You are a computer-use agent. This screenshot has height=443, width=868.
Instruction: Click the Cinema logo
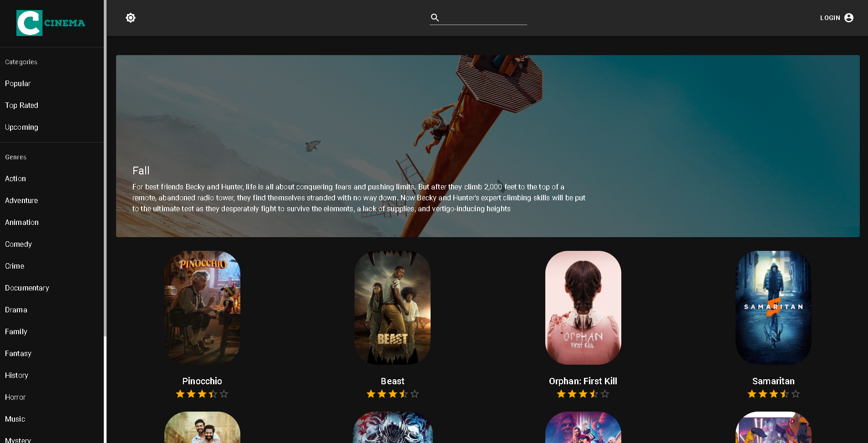pyautogui.click(x=51, y=23)
